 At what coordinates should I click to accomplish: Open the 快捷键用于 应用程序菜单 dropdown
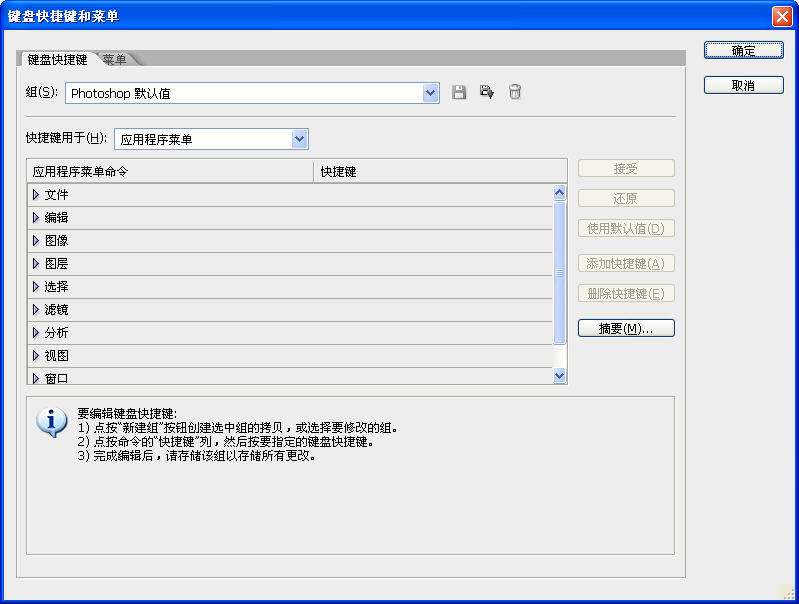coord(299,139)
